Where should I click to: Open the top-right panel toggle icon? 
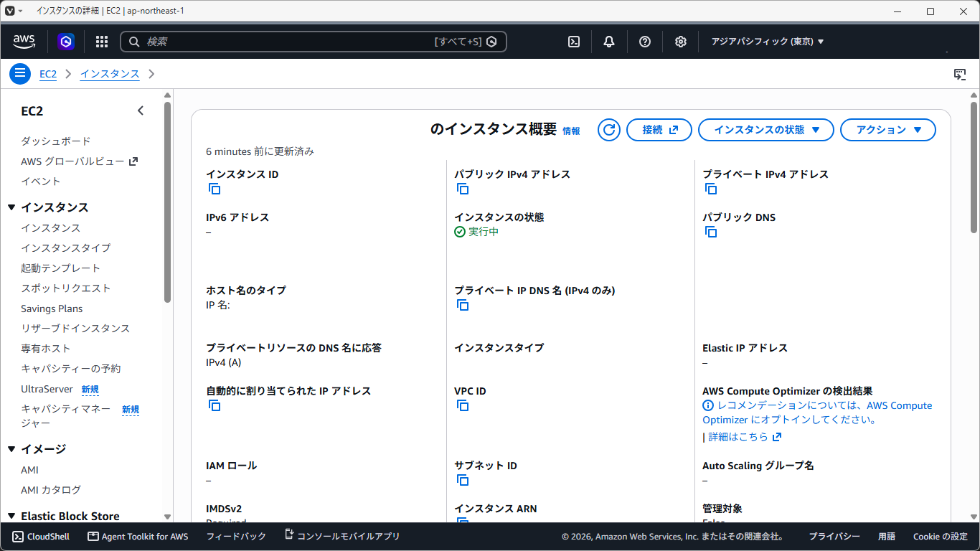click(960, 74)
